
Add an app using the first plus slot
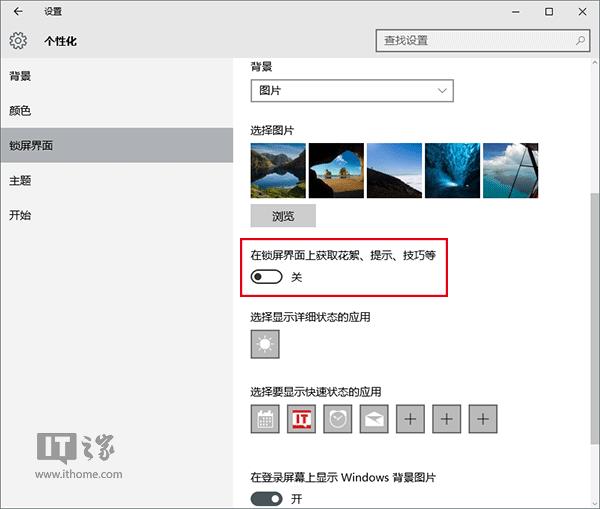point(411,420)
